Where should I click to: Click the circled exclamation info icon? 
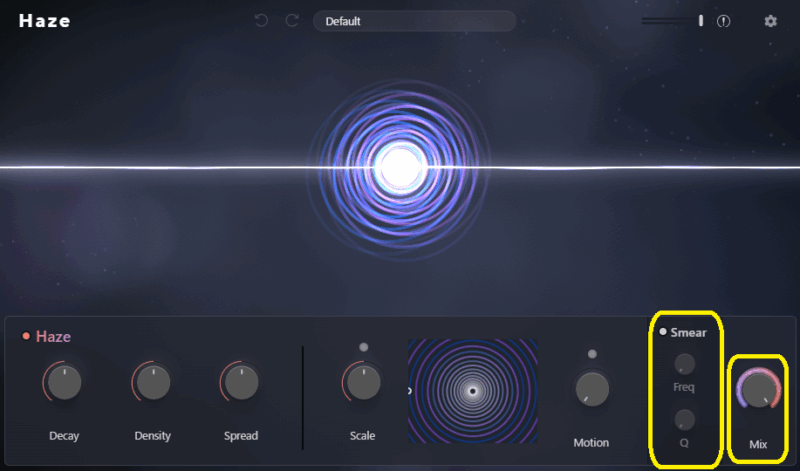[x=724, y=21]
